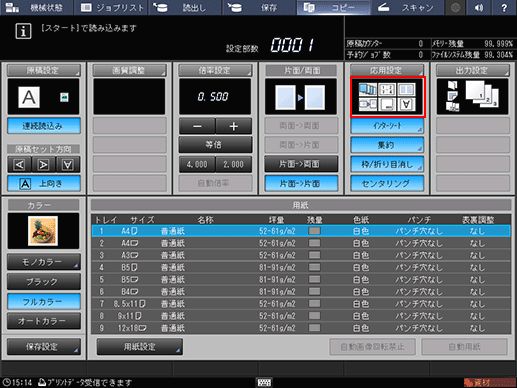Screen dimensions: 517x388
Task: Select right-facing original direction icon
Action: (44, 165)
